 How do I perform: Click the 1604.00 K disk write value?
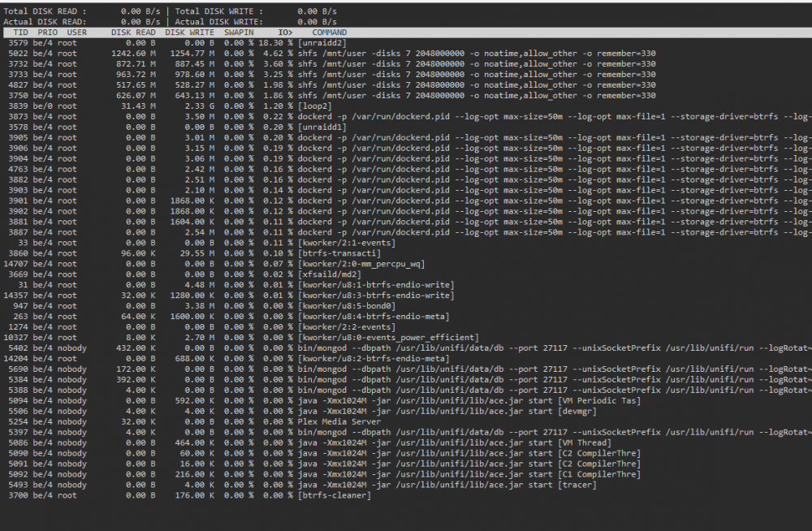tap(192, 222)
